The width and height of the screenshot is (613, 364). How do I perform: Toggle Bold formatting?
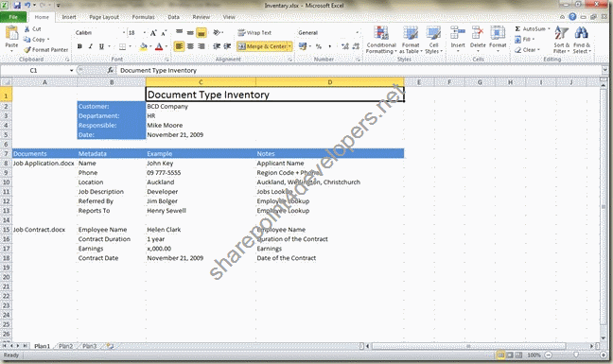[79, 46]
